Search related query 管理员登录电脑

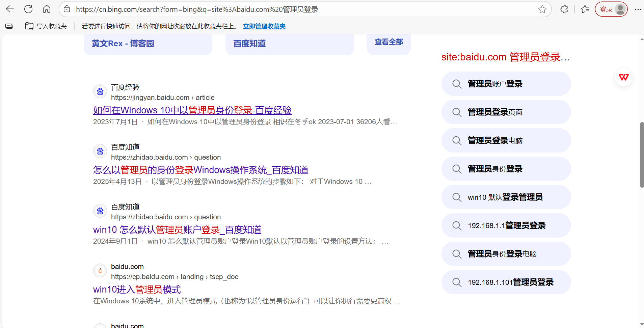coord(506,140)
